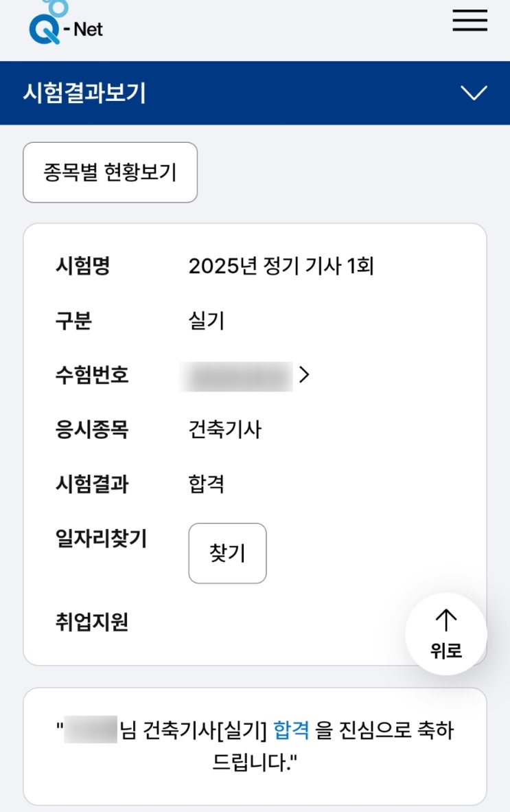Tap the 2025년 정기 기사 1회 exam name
Image resolution: width=510 pixels, height=812 pixels.
click(281, 266)
